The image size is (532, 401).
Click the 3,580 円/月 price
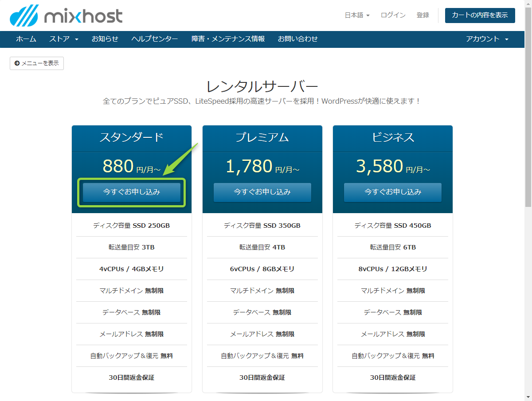[x=393, y=166]
